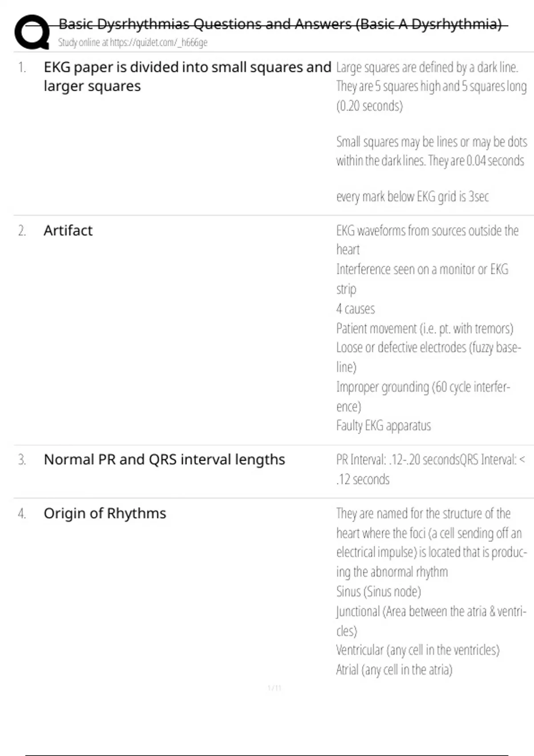Click 'Atrial (any cell in the atria)' text
534x756 pixels.
(394, 670)
